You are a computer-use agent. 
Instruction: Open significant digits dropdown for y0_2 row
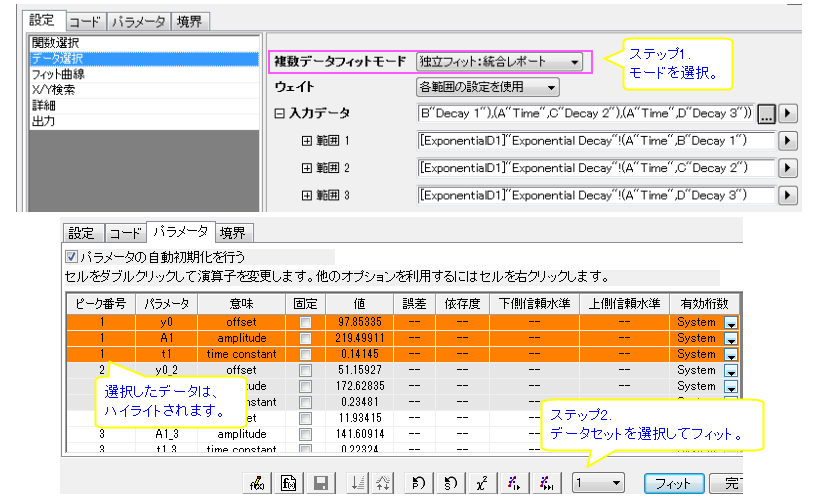(x=731, y=371)
